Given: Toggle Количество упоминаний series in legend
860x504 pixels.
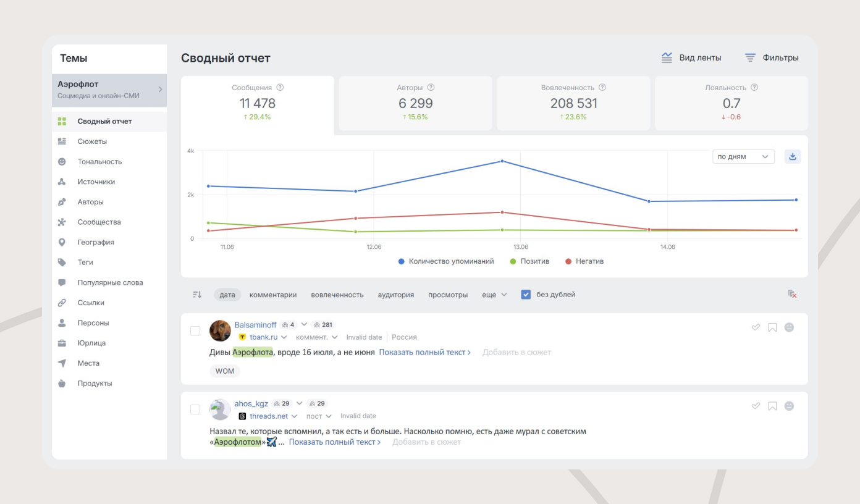Looking at the screenshot, I should [446, 261].
